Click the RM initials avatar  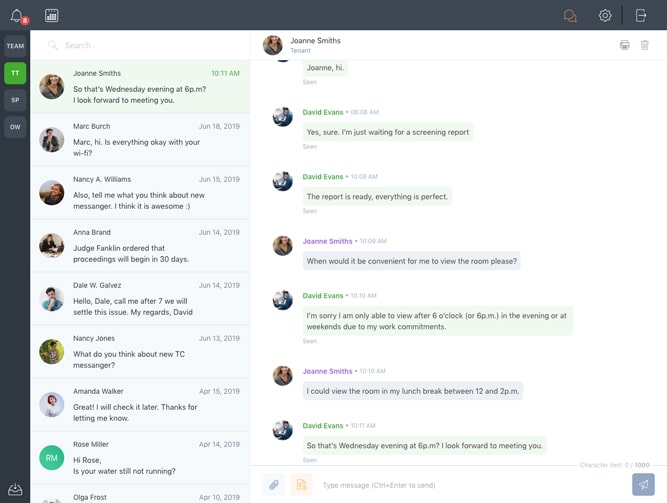51,457
